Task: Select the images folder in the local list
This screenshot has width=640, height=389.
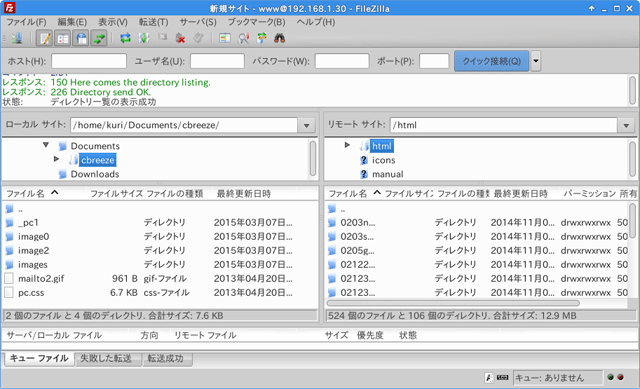Action: click(33, 265)
